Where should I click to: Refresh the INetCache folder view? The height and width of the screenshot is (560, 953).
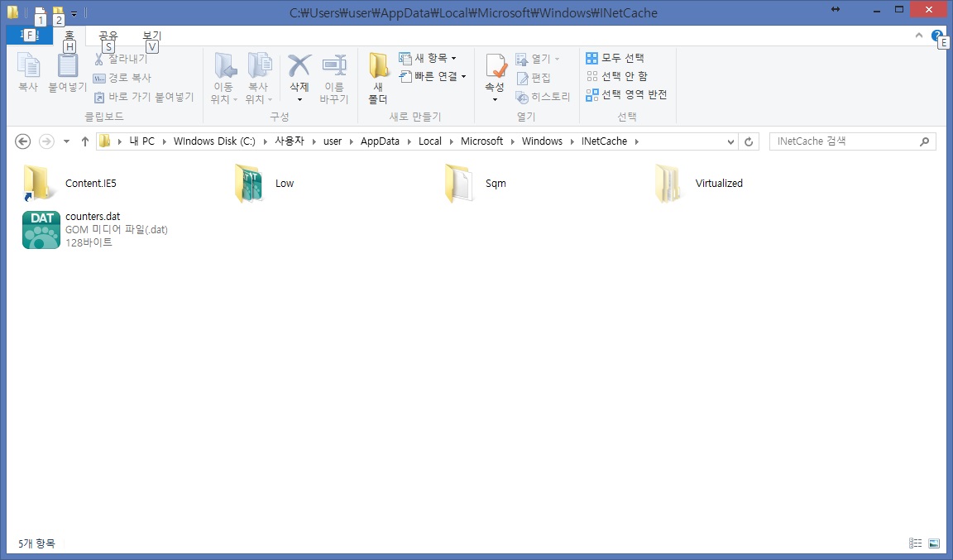749,141
